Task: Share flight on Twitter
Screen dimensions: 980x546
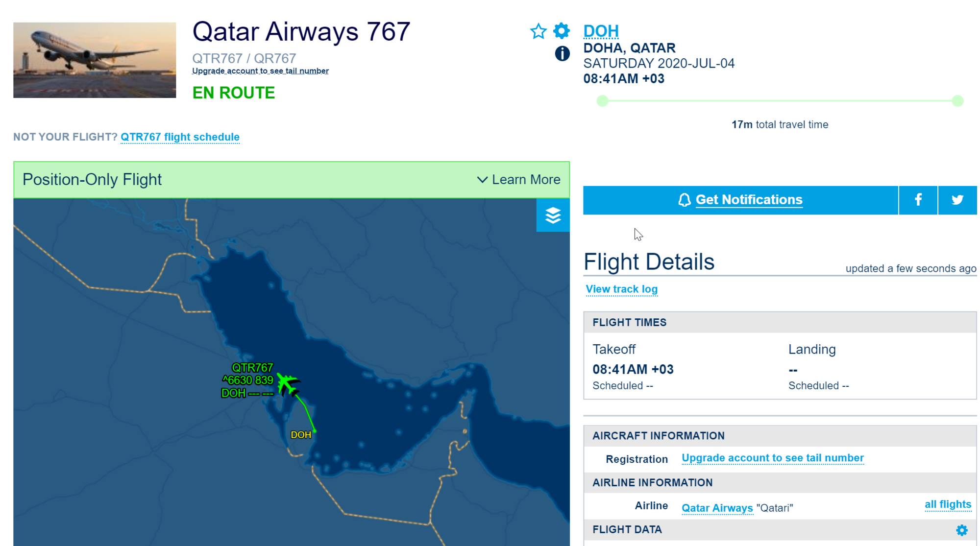Action: click(957, 200)
